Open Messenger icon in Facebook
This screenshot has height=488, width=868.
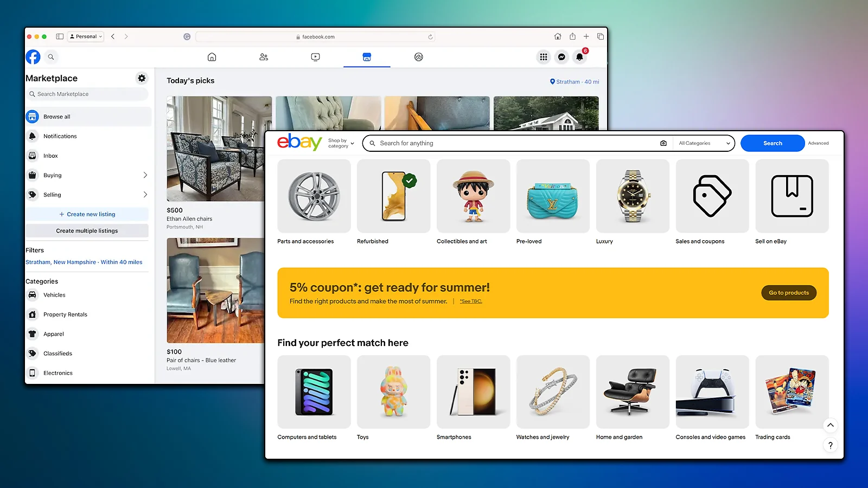click(561, 57)
